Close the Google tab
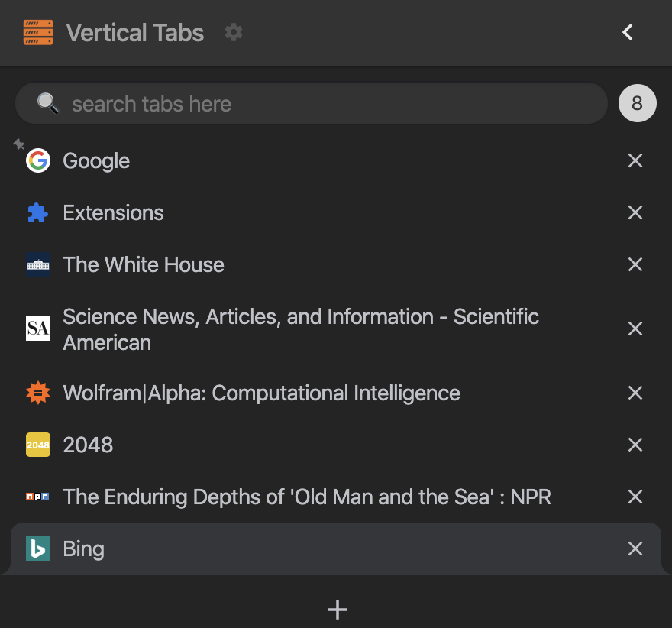This screenshot has width=672, height=628. [635, 161]
